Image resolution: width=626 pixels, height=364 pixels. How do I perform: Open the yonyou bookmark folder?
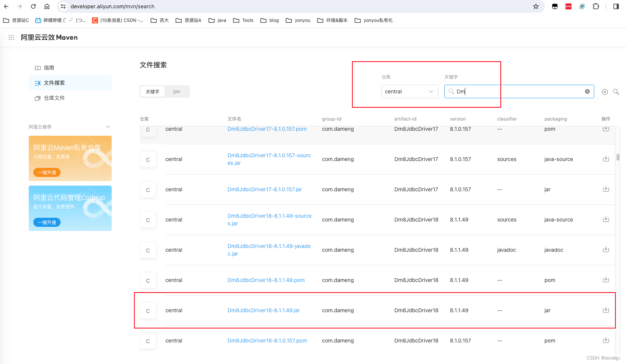tap(298, 20)
